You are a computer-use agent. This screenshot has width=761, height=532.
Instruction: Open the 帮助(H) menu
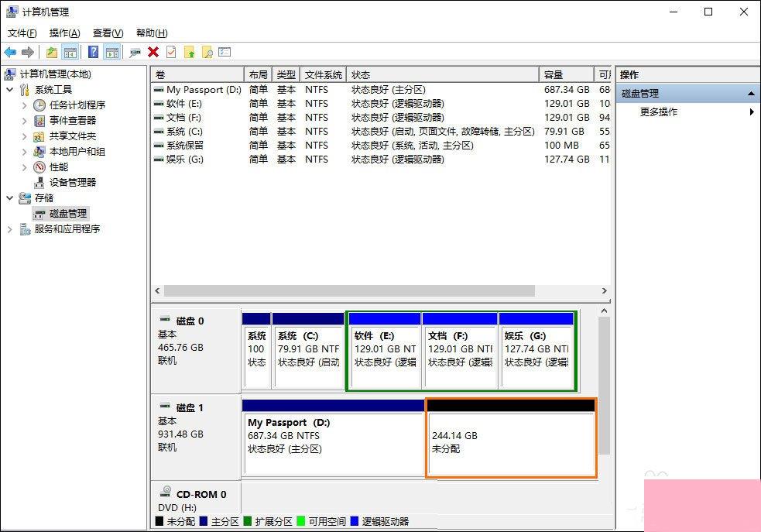click(152, 33)
